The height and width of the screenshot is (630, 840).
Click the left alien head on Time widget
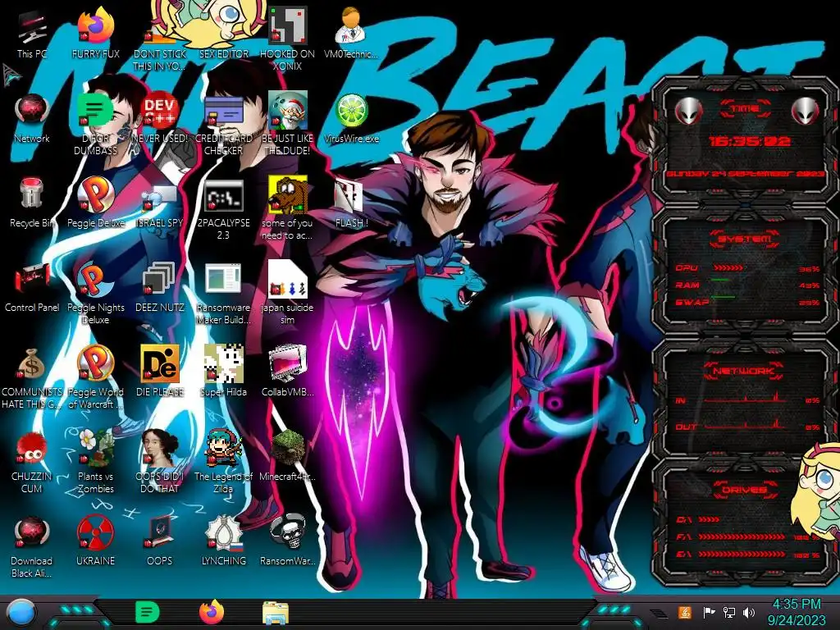(689, 111)
